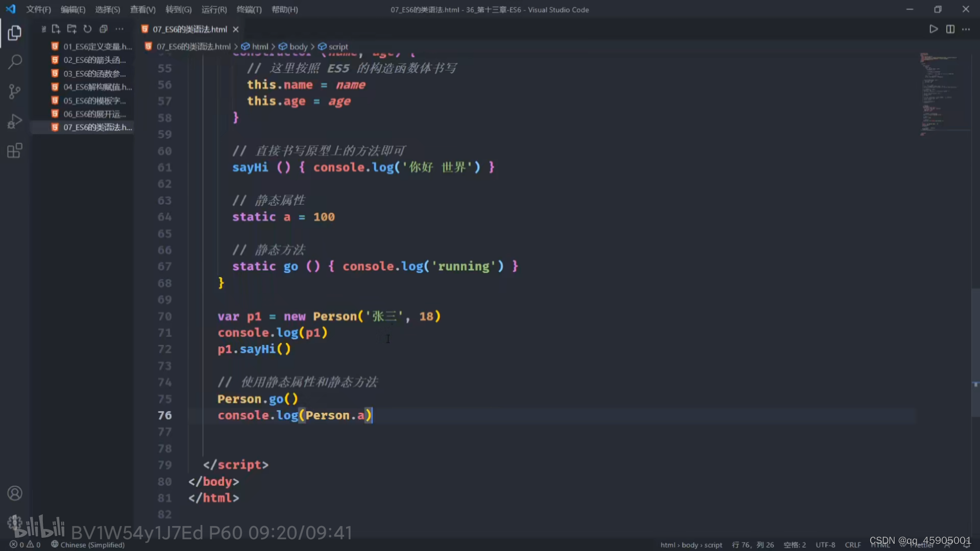Open the 运行(R) menu
This screenshot has width=980, height=551.
coord(214,10)
